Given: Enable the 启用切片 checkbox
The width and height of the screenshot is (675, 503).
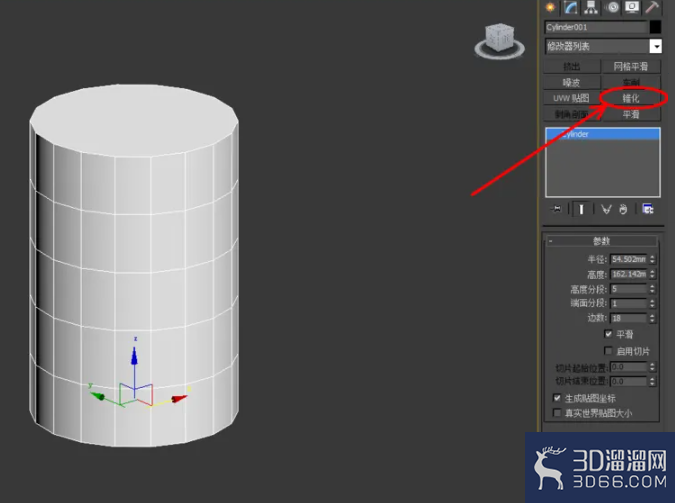Looking at the screenshot, I should point(608,351).
